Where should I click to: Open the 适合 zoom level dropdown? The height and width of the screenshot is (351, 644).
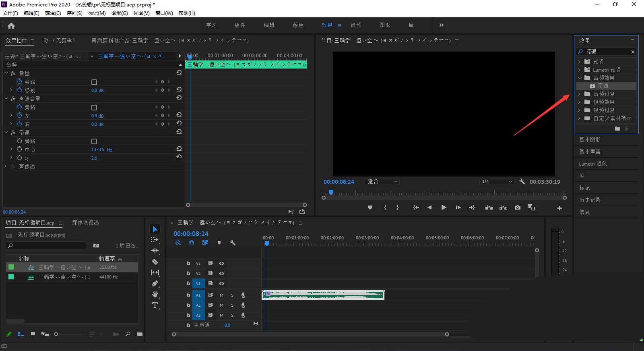(382, 182)
